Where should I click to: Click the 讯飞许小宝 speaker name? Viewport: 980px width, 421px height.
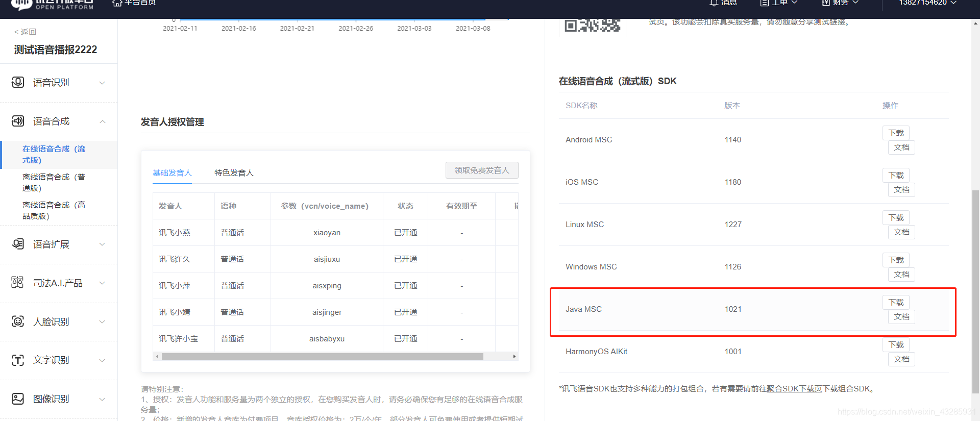(x=179, y=339)
